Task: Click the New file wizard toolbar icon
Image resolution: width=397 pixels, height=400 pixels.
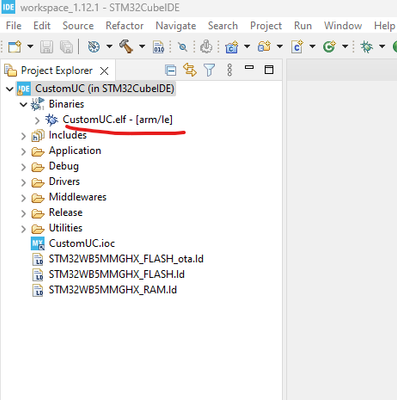Action: coord(15,47)
